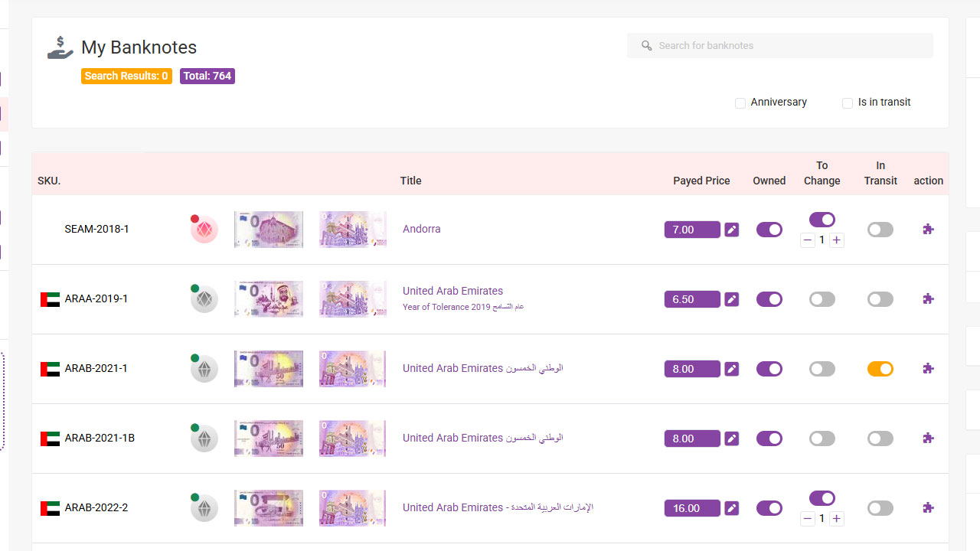
Task: Increase the To Change quantity for Andorra
Action: (x=837, y=240)
